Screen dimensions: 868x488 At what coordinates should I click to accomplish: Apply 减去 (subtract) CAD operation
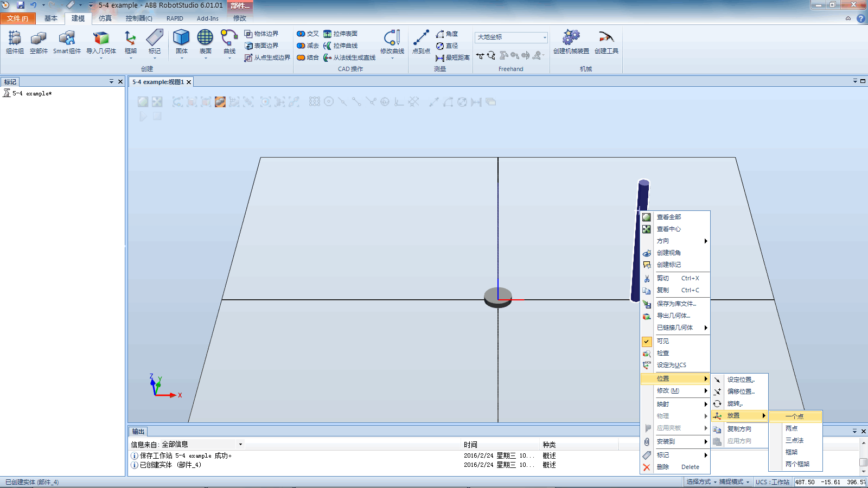point(308,46)
